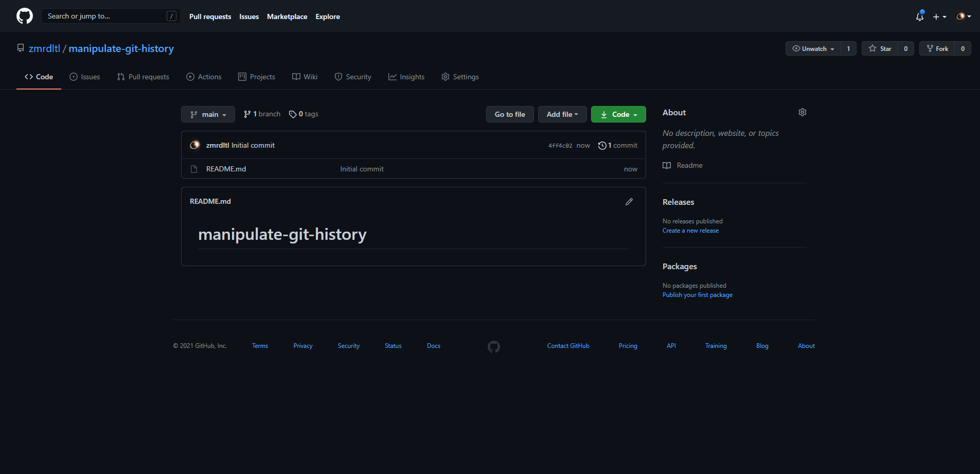Switch to the Wiki tab
980x474 pixels.
click(305, 77)
